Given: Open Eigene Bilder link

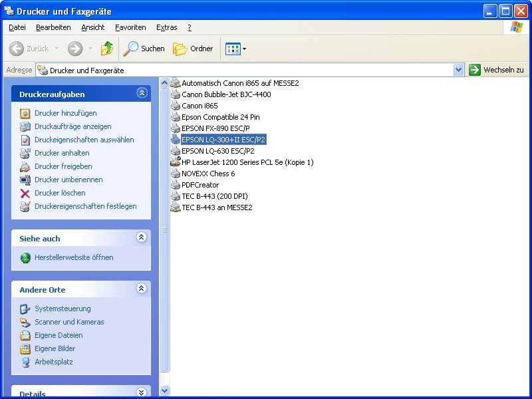Looking at the screenshot, I should click(55, 348).
